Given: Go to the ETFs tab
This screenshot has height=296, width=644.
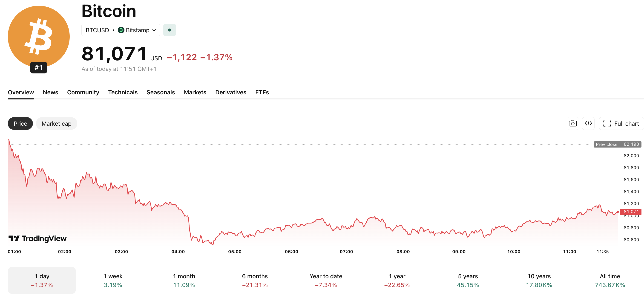Looking at the screenshot, I should click(x=262, y=92).
